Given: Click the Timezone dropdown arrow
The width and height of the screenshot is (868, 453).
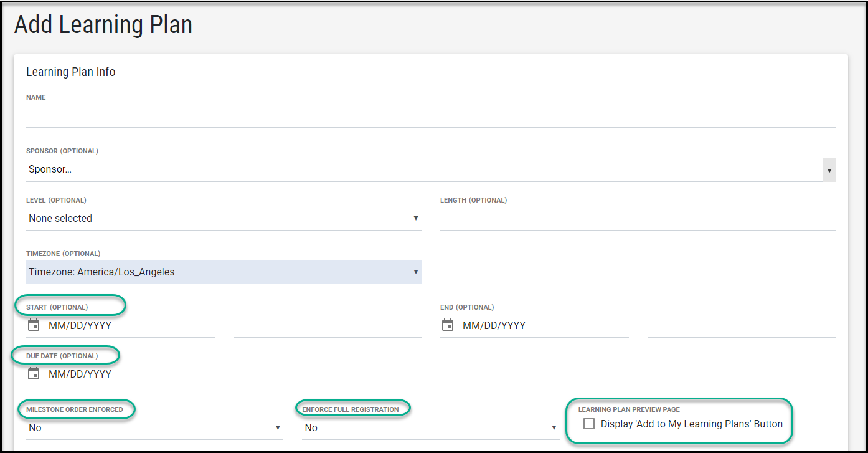Looking at the screenshot, I should (415, 272).
